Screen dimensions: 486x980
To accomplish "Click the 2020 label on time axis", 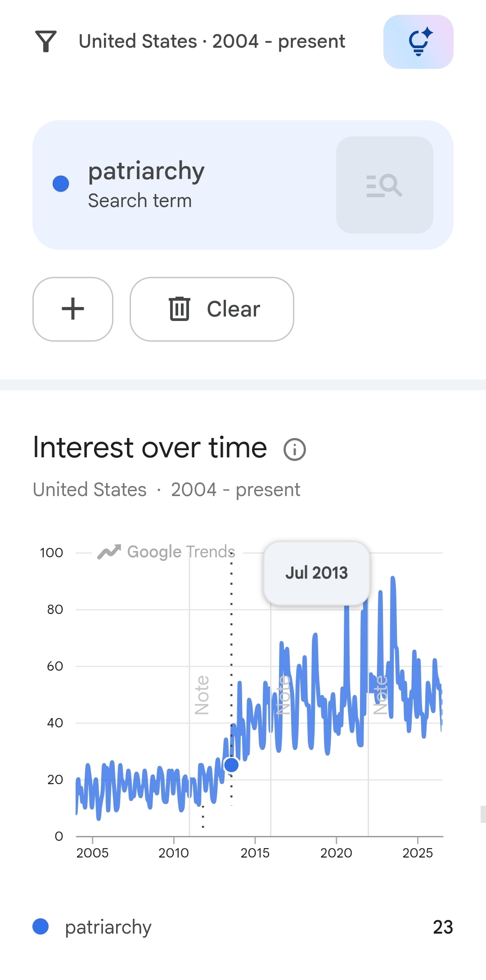I will (x=336, y=853).
